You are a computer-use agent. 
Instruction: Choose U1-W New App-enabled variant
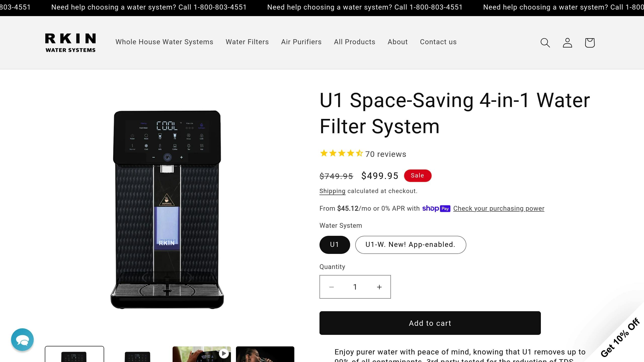[411, 245]
